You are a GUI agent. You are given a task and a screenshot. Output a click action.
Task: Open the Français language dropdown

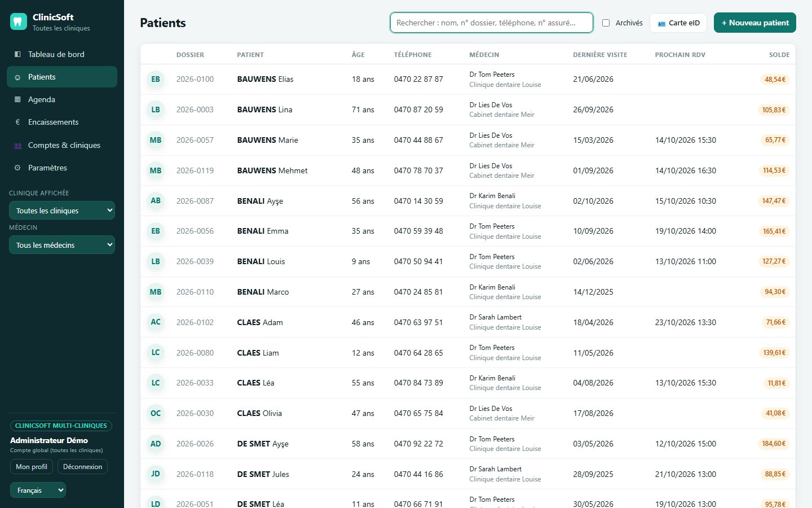[38, 490]
